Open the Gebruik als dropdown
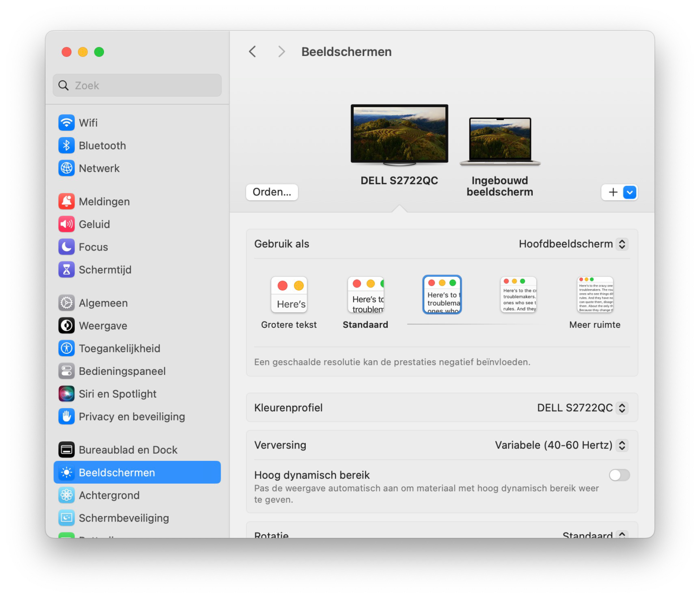This screenshot has width=700, height=598. 573,244
